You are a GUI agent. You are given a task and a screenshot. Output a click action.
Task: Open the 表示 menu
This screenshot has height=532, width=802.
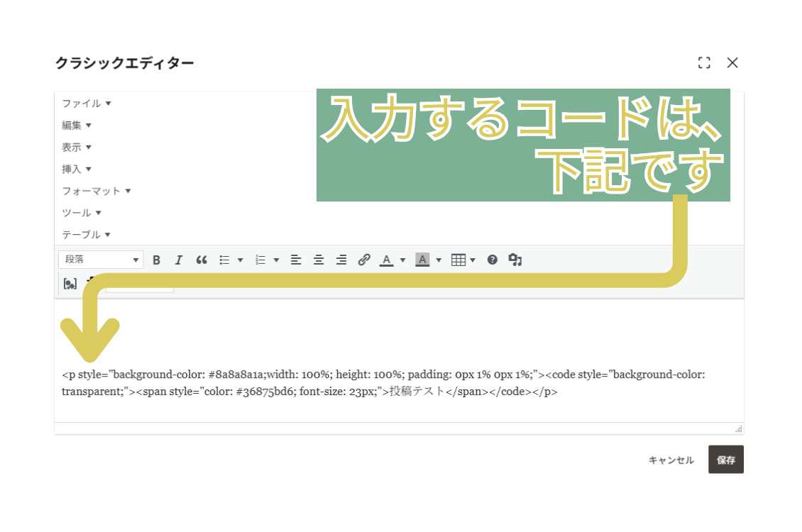pos(77,148)
